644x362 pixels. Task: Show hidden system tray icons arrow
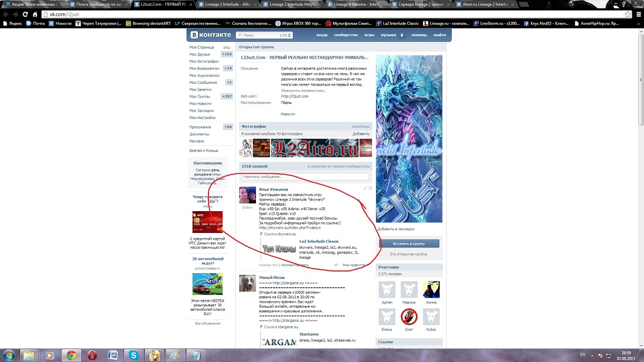(x=592, y=355)
